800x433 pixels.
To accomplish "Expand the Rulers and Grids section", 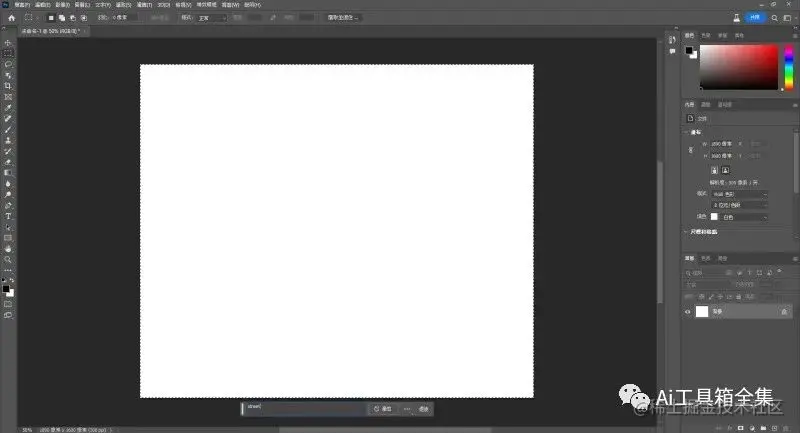I will tap(686, 232).
